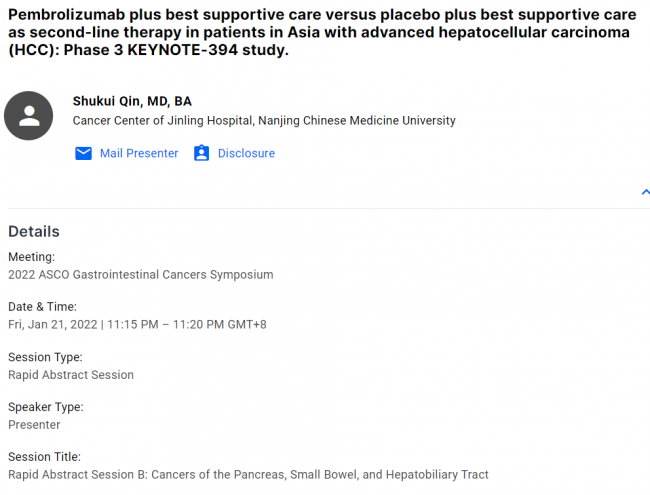Screen dimensions: 650x495
Task: Click the Rapid Abstract Session value
Action: pyautogui.click(x=71, y=375)
